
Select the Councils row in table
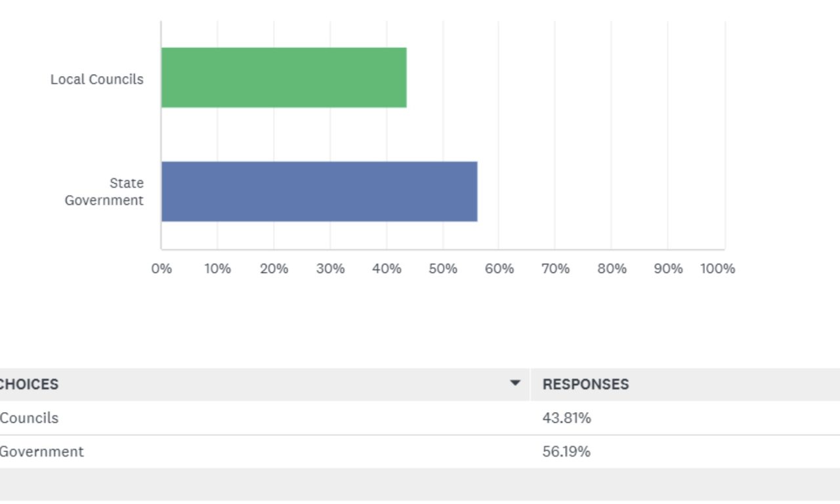click(30, 418)
